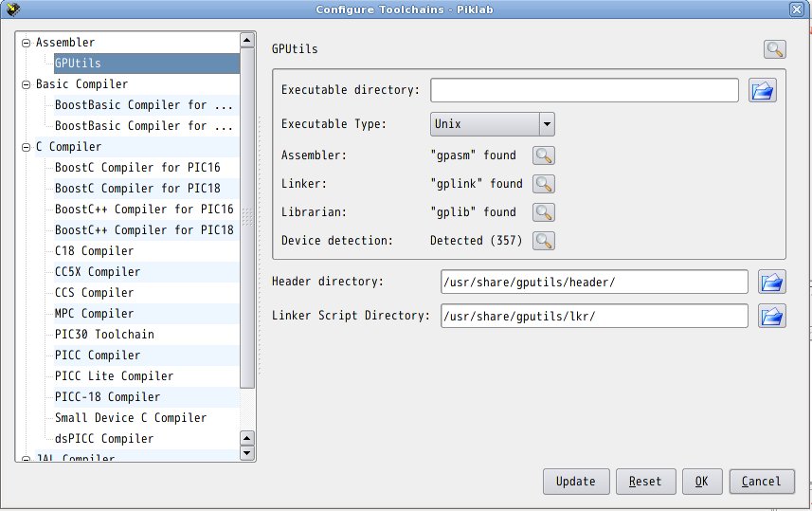Viewport: 812px width, 511px height.
Task: Click the '"gpasm" found' status text
Action: (x=474, y=155)
